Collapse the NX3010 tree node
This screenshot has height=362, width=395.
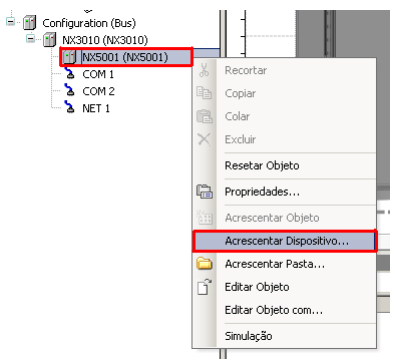31,39
